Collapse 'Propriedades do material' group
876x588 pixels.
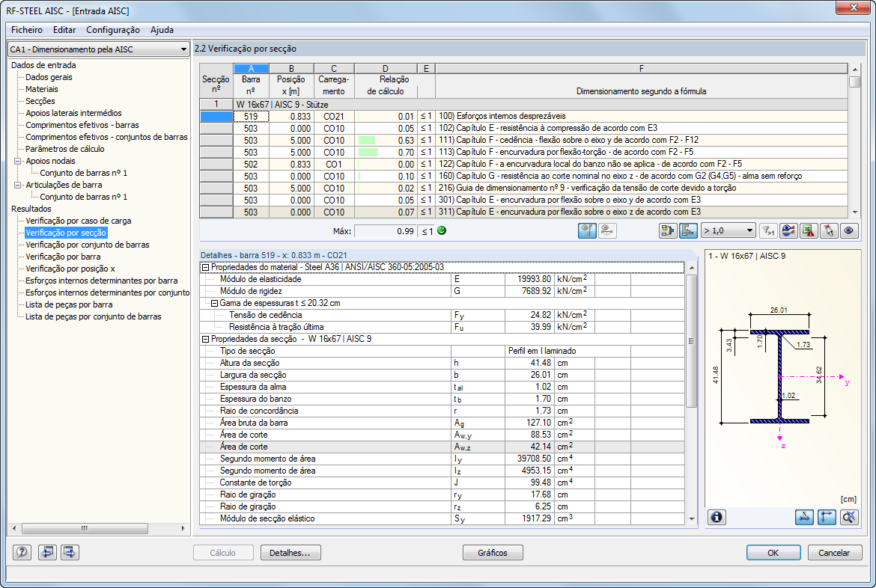tap(205, 268)
